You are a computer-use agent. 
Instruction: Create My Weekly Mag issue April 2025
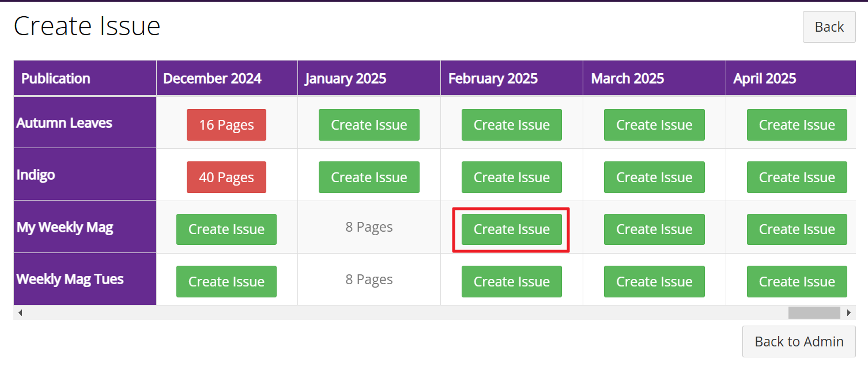pos(797,229)
